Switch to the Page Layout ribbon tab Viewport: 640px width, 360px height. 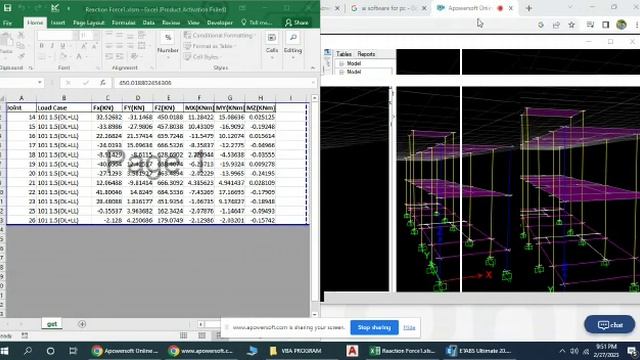[89, 23]
